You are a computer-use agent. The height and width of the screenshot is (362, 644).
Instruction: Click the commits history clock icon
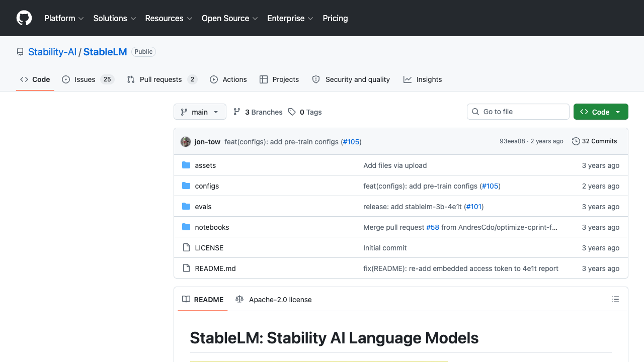point(576,141)
